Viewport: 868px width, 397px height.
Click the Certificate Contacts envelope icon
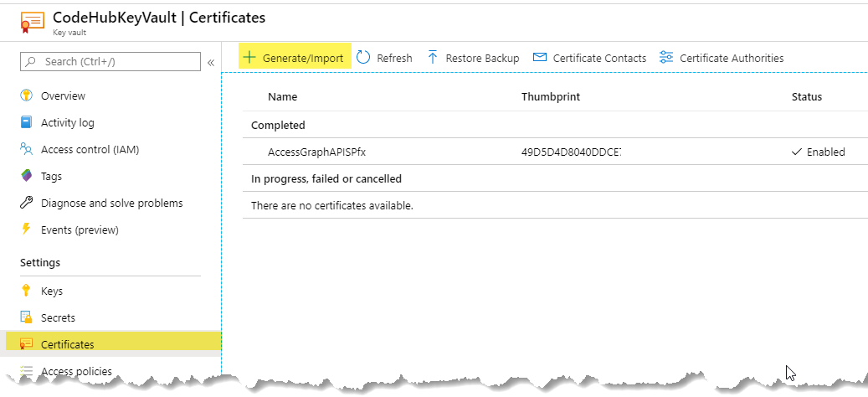tap(540, 57)
